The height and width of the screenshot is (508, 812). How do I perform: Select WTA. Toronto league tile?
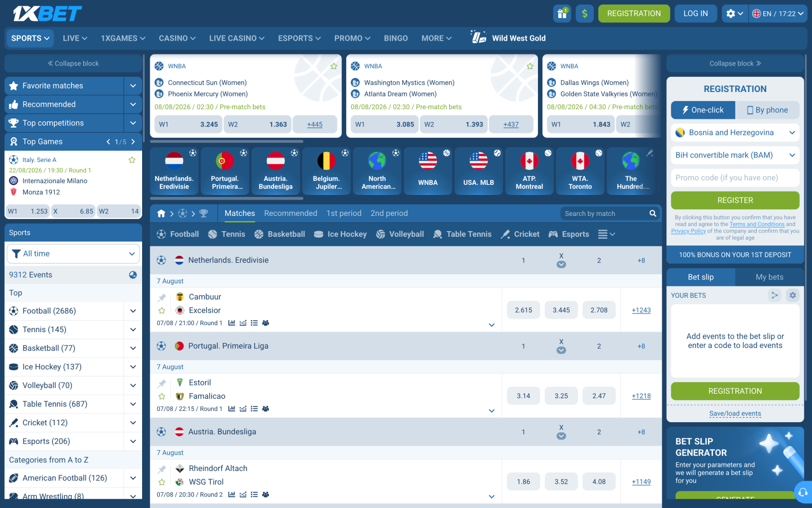pyautogui.click(x=580, y=171)
